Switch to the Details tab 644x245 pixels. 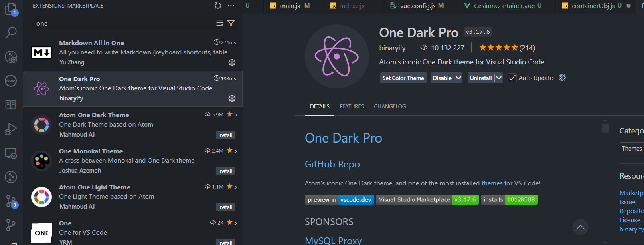click(x=320, y=106)
